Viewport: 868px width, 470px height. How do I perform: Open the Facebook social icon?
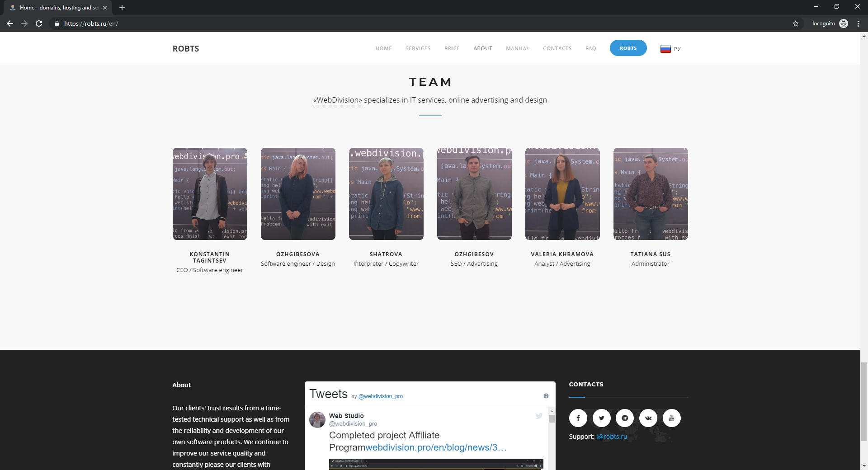[x=578, y=418]
